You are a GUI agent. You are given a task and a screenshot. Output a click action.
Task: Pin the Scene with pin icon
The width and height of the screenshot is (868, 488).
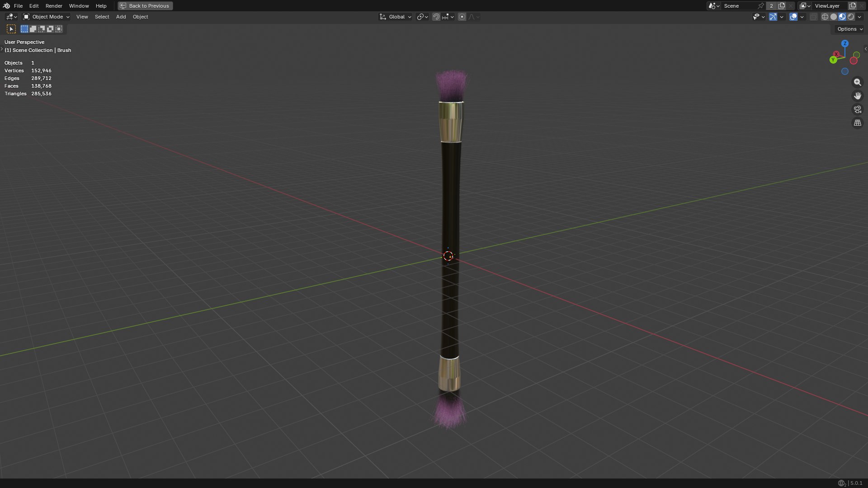click(x=761, y=6)
